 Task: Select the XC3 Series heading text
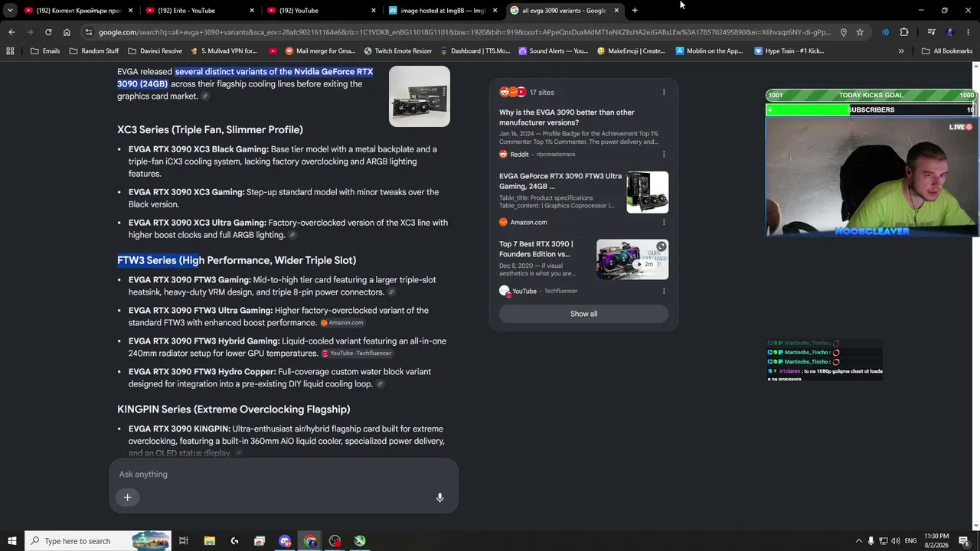point(210,129)
